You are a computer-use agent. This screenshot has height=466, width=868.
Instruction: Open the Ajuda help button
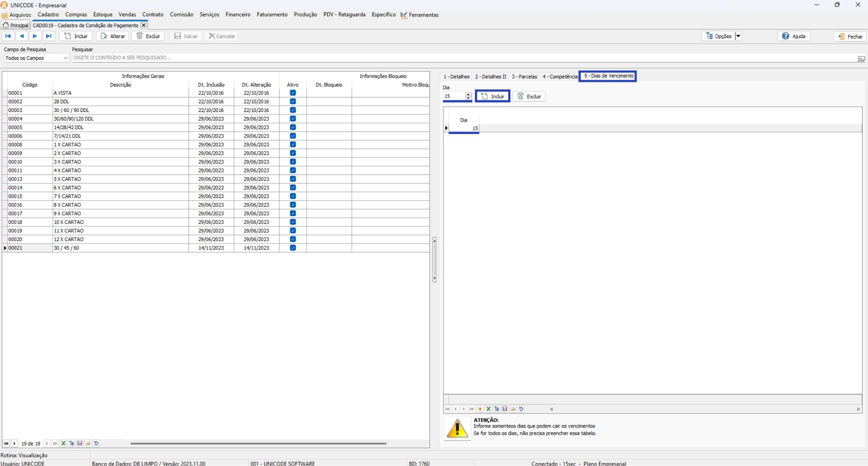click(x=794, y=36)
